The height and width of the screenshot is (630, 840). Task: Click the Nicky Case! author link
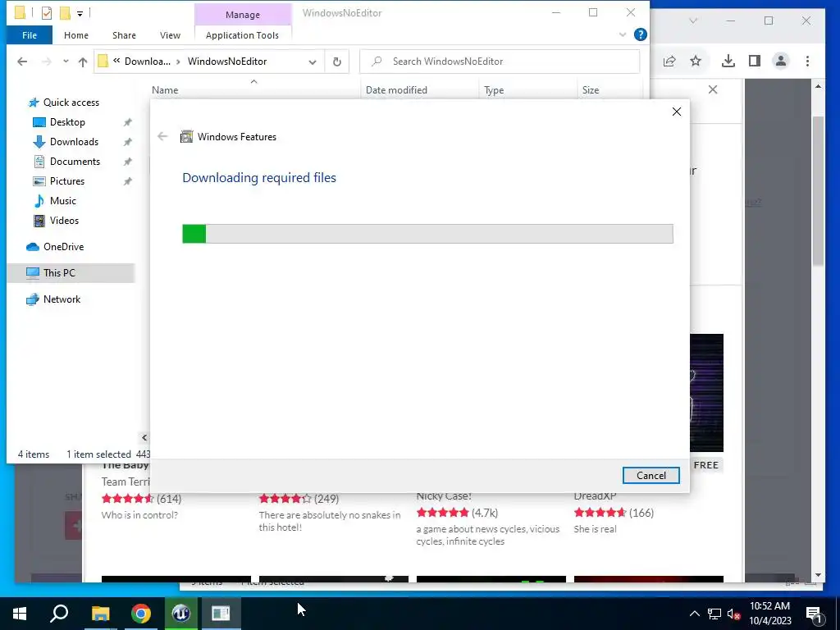[x=444, y=496]
